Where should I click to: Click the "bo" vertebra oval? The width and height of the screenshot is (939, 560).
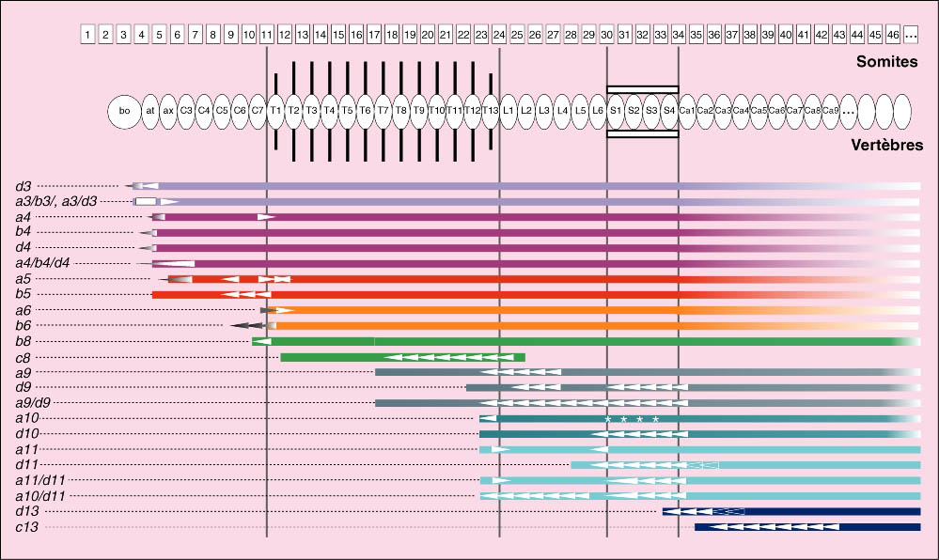tap(124, 111)
